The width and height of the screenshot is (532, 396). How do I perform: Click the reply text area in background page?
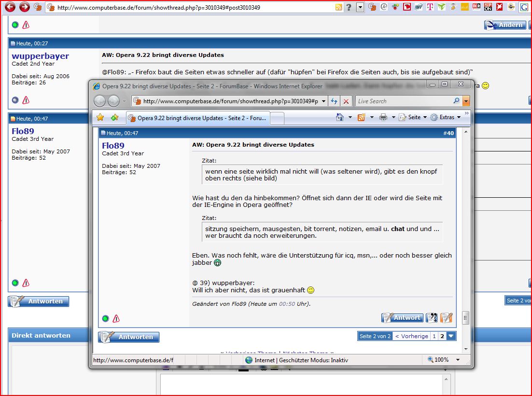302,384
